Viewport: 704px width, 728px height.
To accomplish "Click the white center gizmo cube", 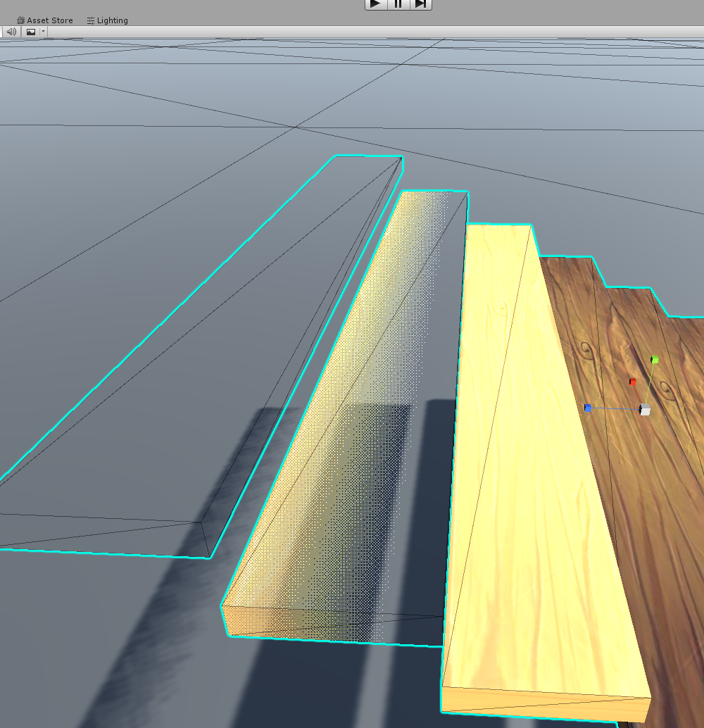I will (x=645, y=409).
